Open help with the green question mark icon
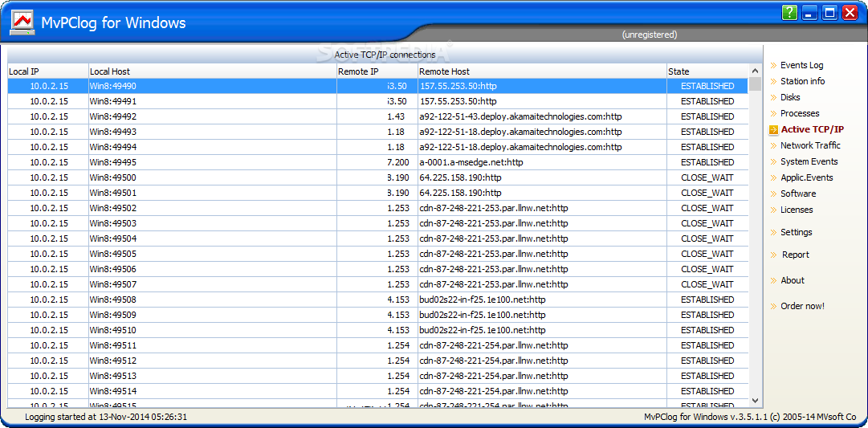Viewport: 868px width, 428px height. pyautogui.click(x=790, y=12)
